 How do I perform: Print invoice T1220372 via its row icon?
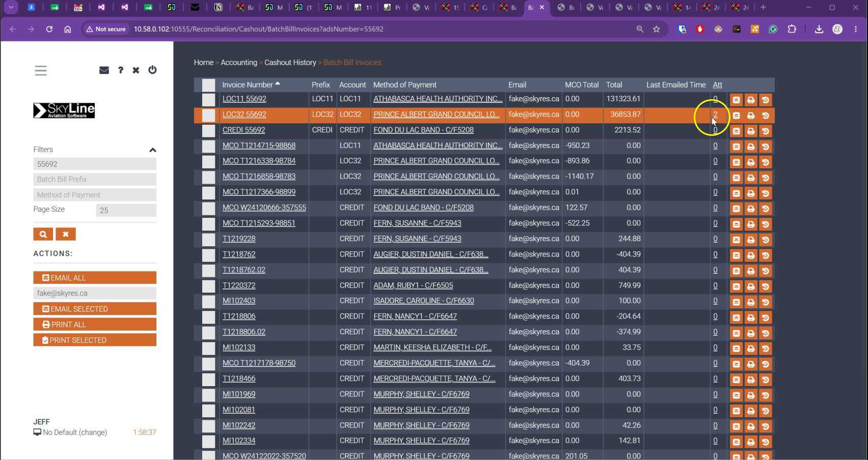point(751,286)
